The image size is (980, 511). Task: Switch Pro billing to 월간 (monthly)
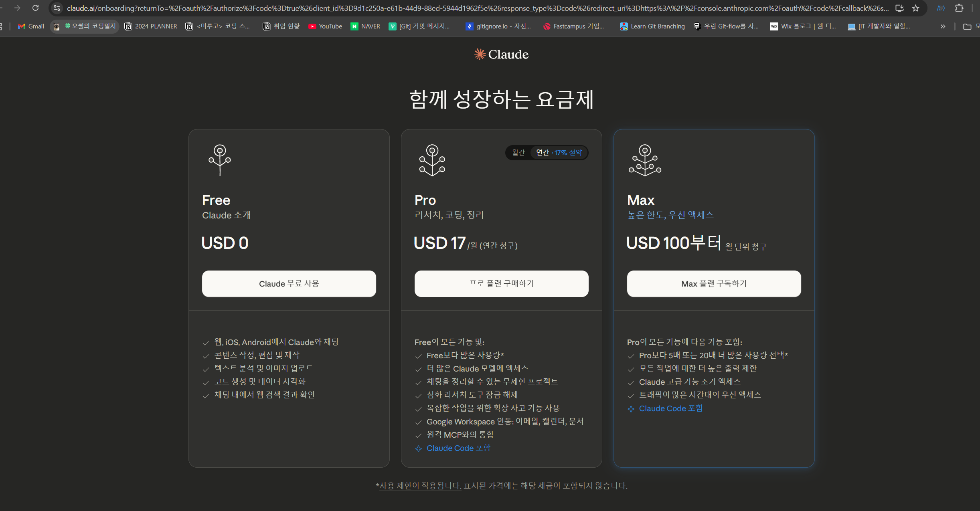tap(518, 153)
